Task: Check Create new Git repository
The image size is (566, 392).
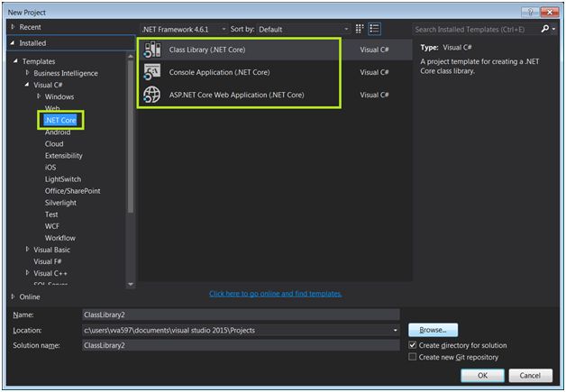Action: (x=412, y=357)
